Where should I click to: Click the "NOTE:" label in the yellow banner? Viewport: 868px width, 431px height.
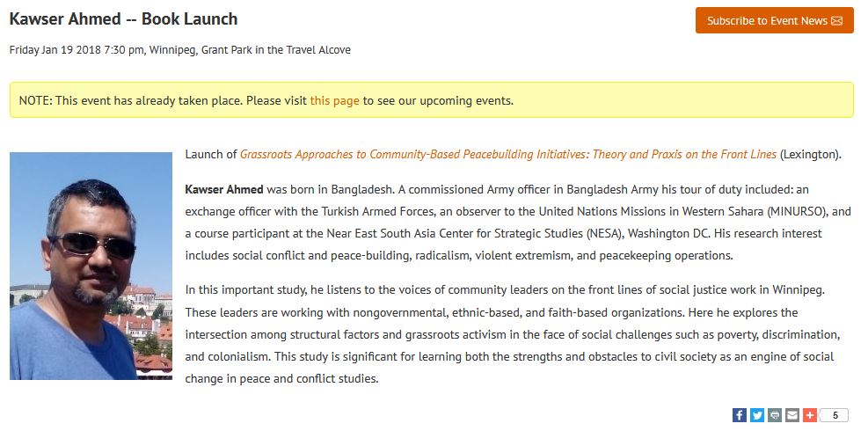pyautogui.click(x=35, y=100)
